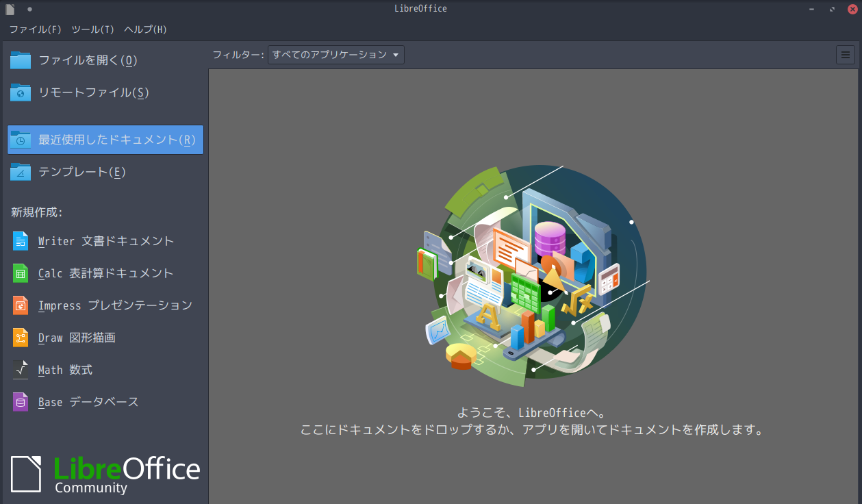This screenshot has width=862, height=504.
Task: Click the Base database icon
Action: (21, 402)
